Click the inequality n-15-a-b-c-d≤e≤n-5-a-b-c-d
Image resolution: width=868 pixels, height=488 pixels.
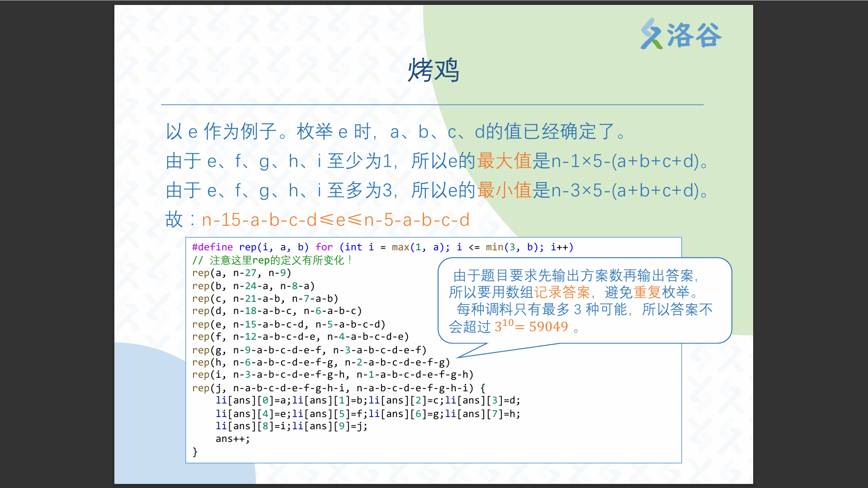coord(335,220)
